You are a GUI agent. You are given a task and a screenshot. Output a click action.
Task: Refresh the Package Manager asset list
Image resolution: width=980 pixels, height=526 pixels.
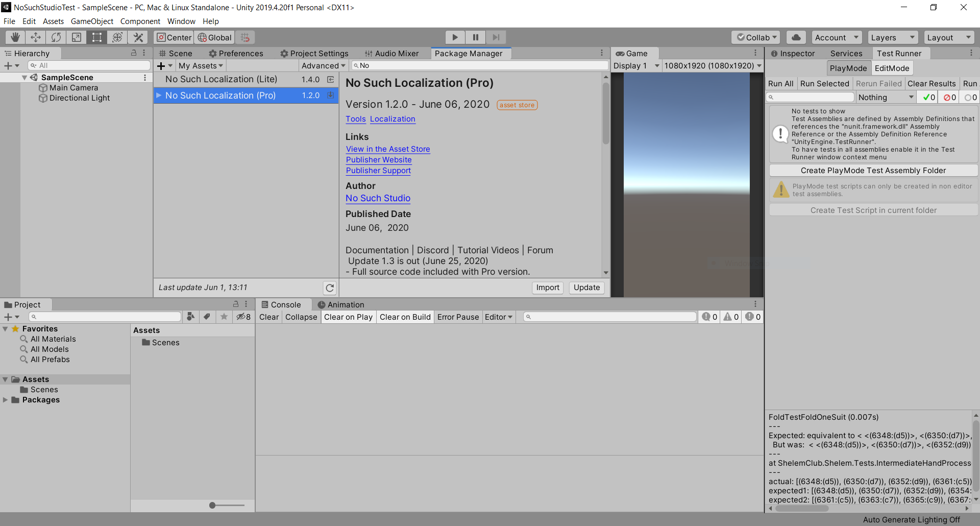pos(330,288)
